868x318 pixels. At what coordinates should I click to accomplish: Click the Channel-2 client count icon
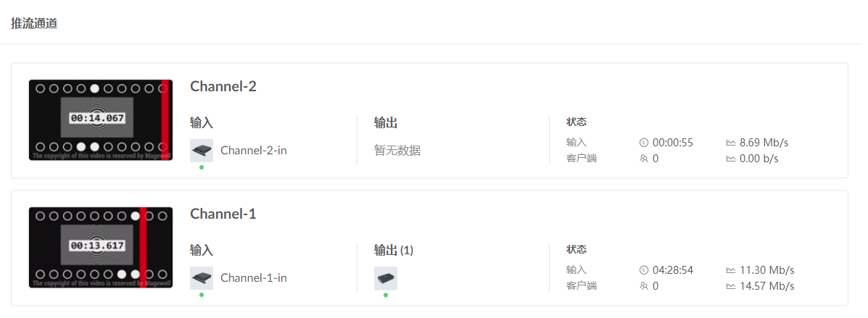pos(643,159)
